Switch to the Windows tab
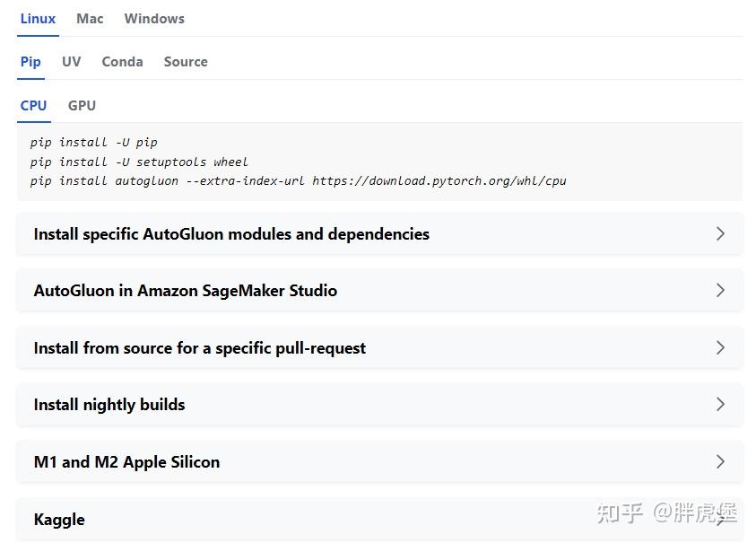Image resolution: width=756 pixels, height=543 pixels. 153,18
